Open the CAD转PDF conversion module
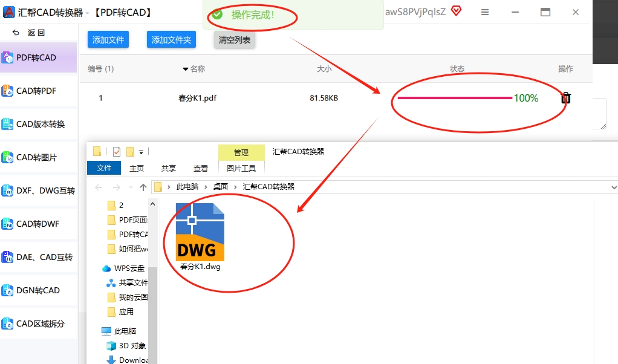Viewport: 618px width, 364px height. click(x=38, y=91)
